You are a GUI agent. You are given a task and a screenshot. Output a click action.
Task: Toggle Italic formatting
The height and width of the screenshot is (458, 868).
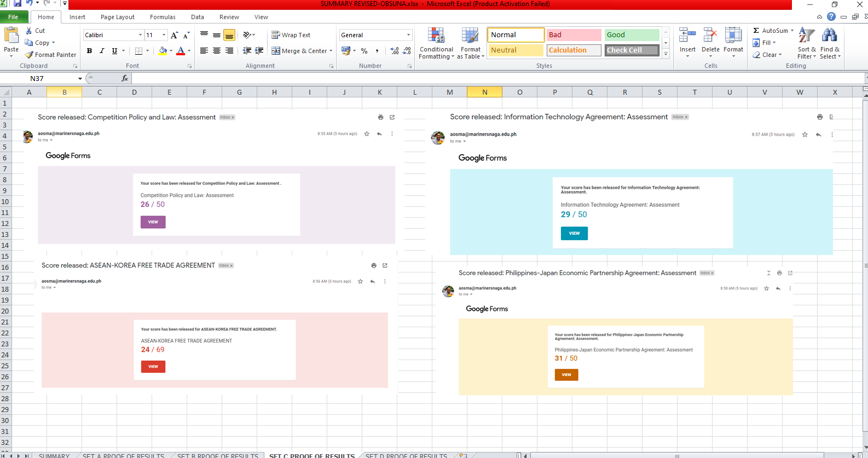(x=102, y=51)
